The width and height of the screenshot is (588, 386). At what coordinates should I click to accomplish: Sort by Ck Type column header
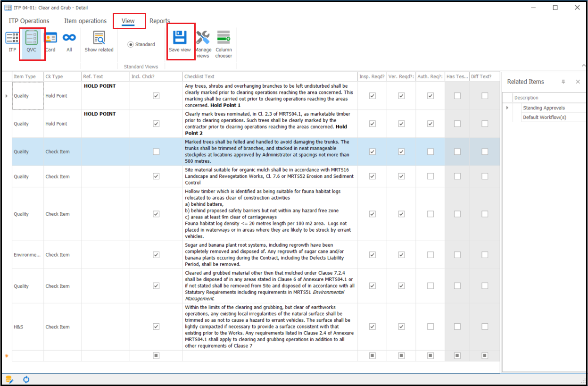pyautogui.click(x=62, y=76)
